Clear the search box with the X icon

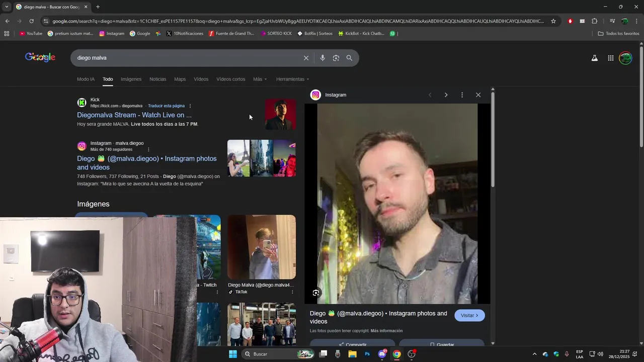point(306,58)
